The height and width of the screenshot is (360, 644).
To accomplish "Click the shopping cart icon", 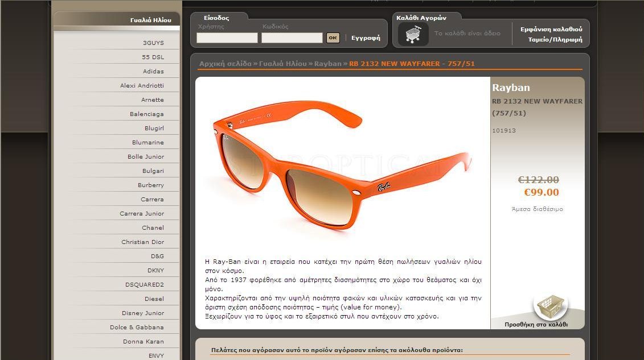I will (x=413, y=34).
